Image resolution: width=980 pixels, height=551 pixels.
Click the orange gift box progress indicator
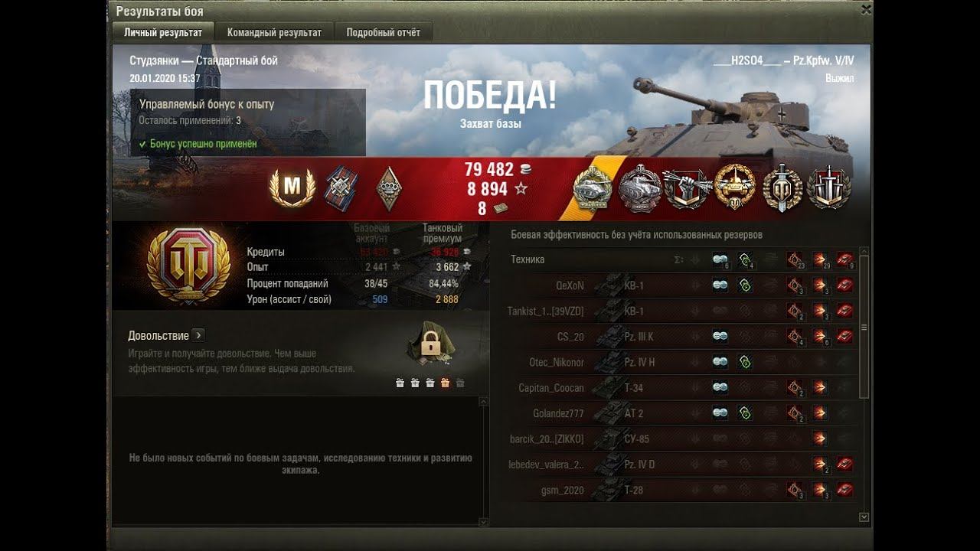(444, 383)
